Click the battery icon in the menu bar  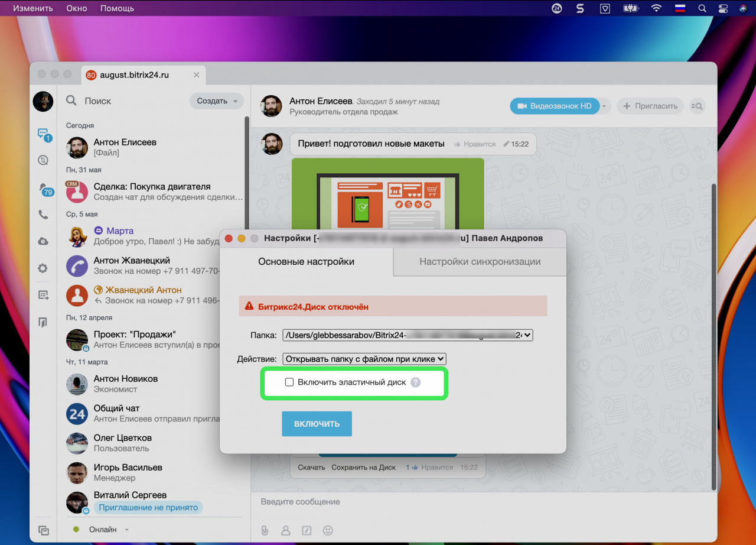630,8
